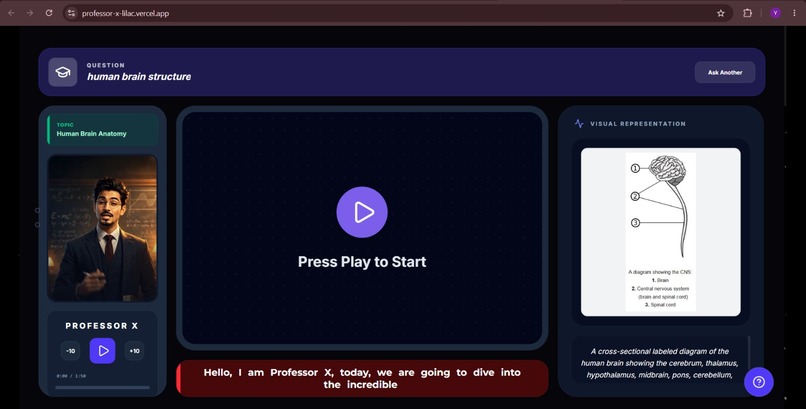
Task: Go forward in browser history
Action: point(30,13)
